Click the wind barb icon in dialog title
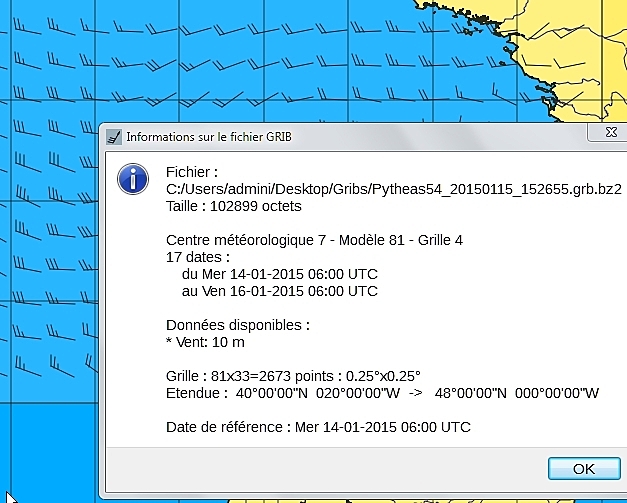Image resolution: width=627 pixels, height=503 pixels. pyautogui.click(x=114, y=137)
